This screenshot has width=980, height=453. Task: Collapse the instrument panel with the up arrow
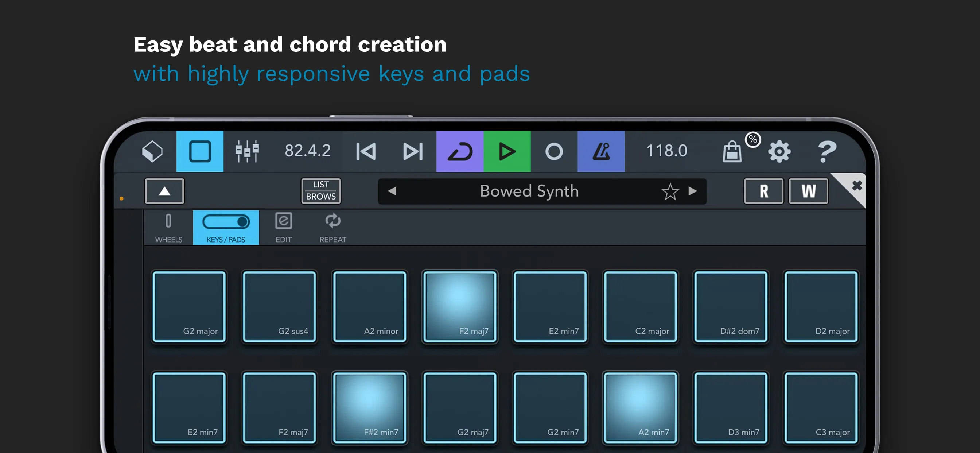point(164,191)
